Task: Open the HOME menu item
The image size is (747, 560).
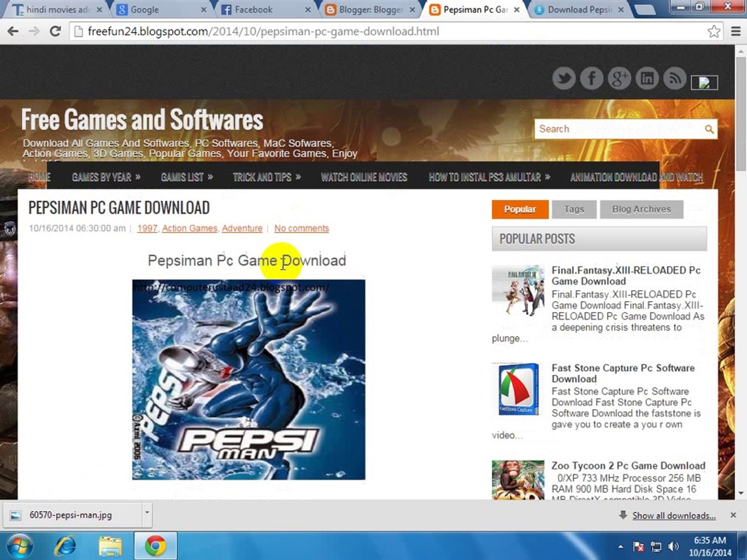Action: 40,177
